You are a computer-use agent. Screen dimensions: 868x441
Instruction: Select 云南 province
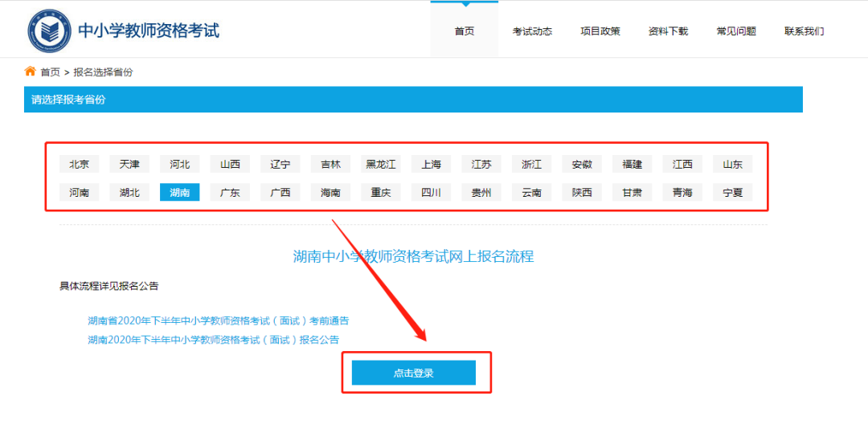532,193
